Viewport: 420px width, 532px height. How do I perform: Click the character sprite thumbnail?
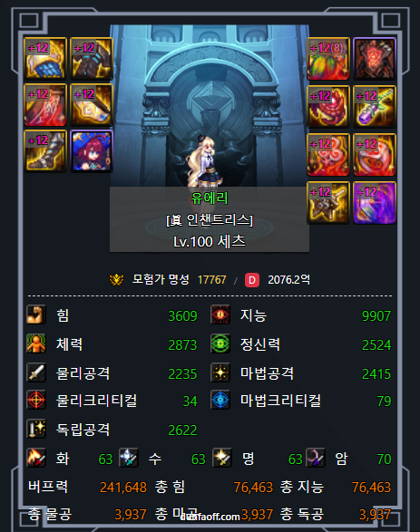point(205,161)
